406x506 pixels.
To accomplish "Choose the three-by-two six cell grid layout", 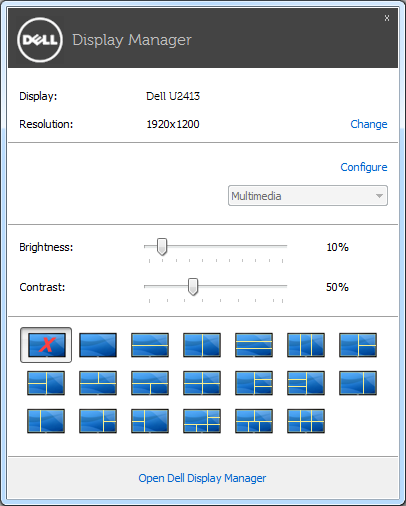I will [x=306, y=421].
